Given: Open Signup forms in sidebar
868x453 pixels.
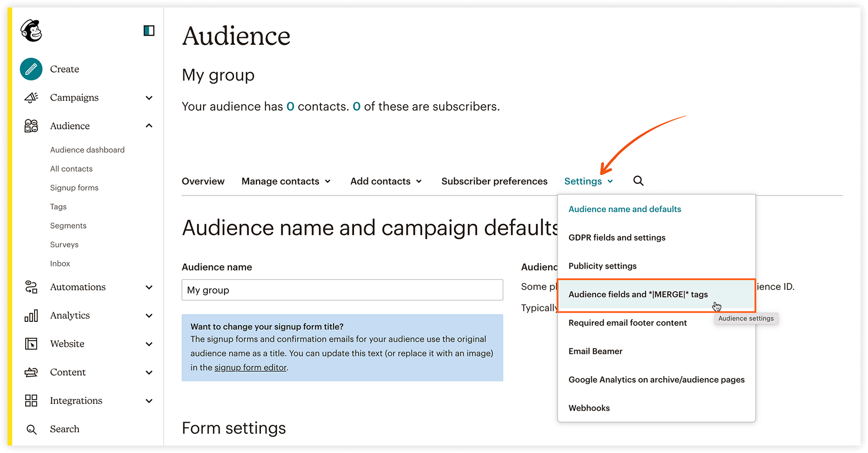Looking at the screenshot, I should (74, 188).
